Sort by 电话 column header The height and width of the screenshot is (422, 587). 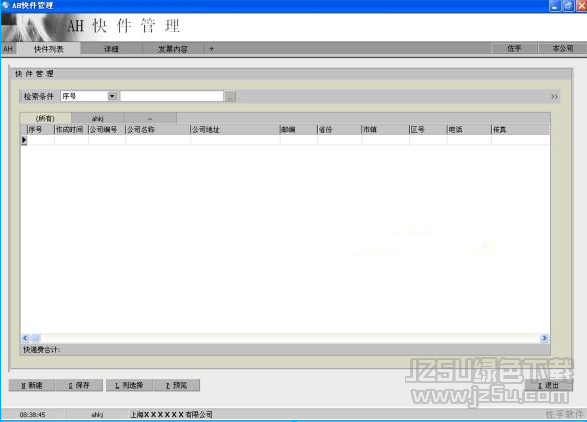pyautogui.click(x=469, y=130)
